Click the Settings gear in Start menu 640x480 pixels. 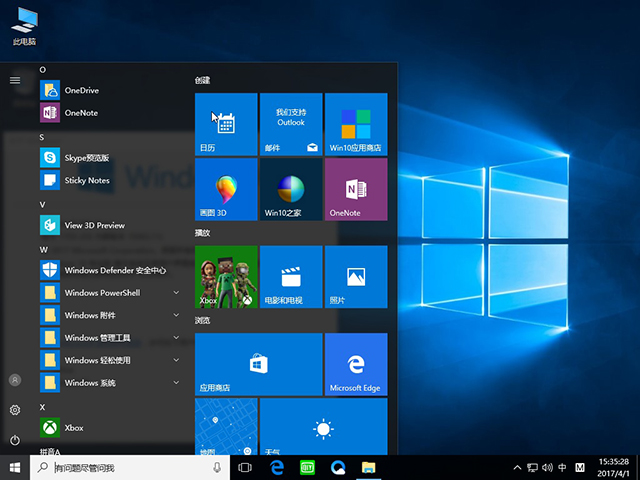coord(15,410)
